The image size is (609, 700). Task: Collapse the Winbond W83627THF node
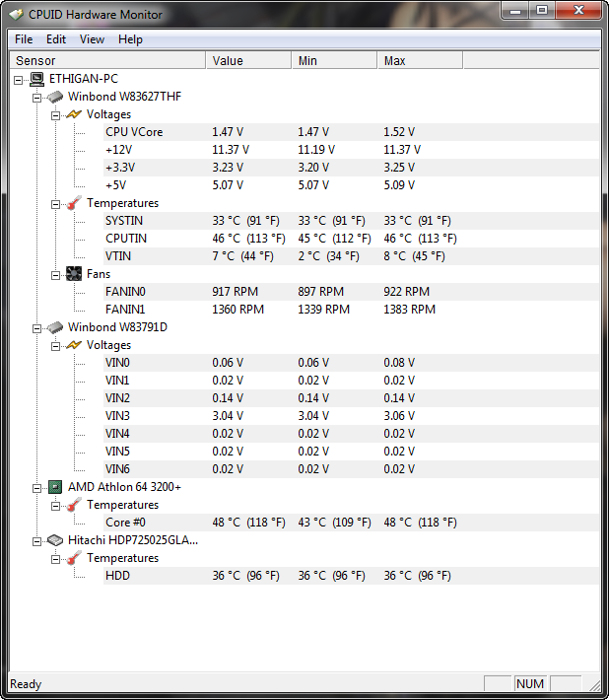(37, 98)
